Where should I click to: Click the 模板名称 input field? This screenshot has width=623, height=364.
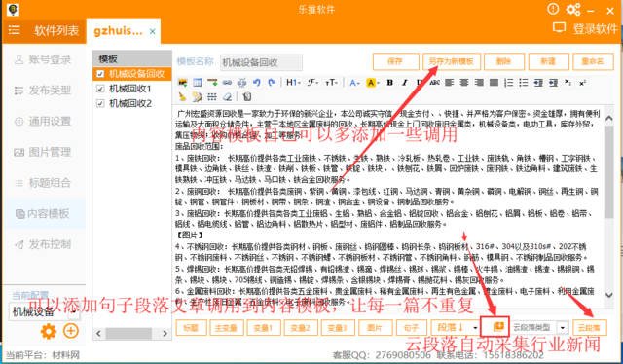pos(261,62)
